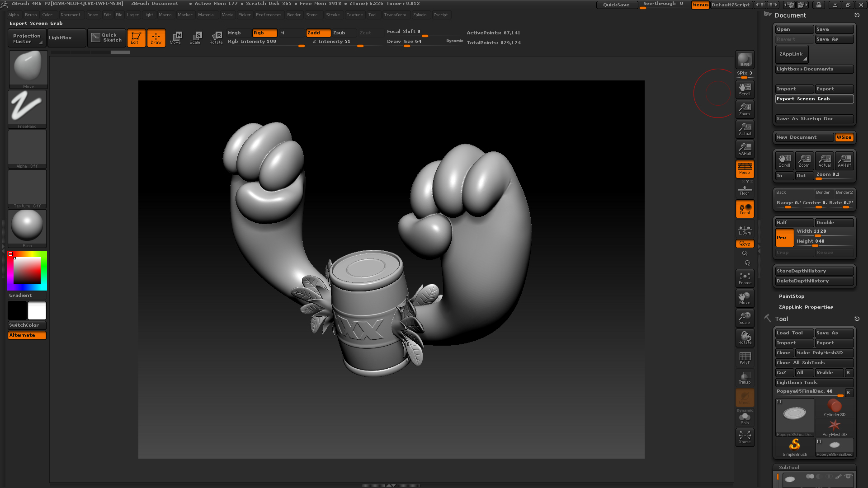Open the Projection Master button

[27, 38]
